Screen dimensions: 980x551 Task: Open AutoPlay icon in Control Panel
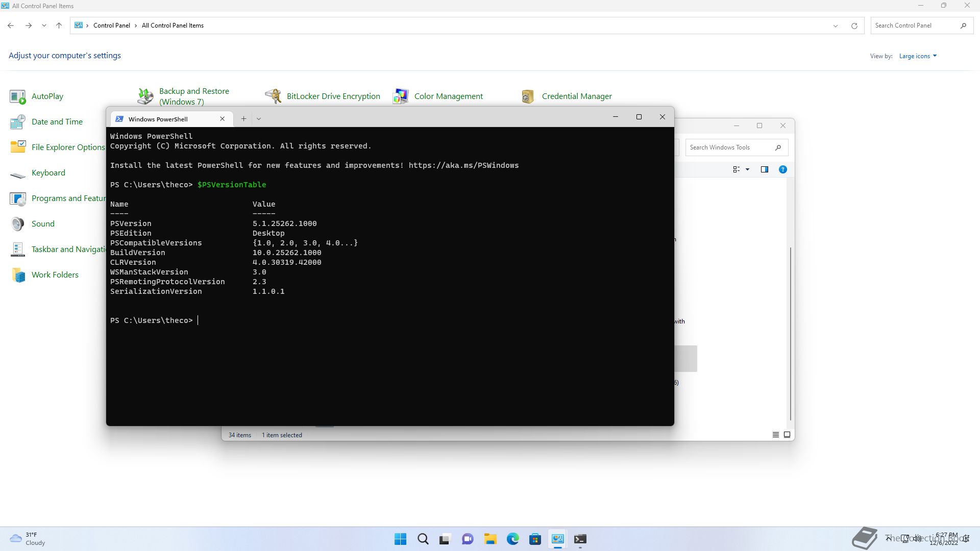pyautogui.click(x=17, y=96)
